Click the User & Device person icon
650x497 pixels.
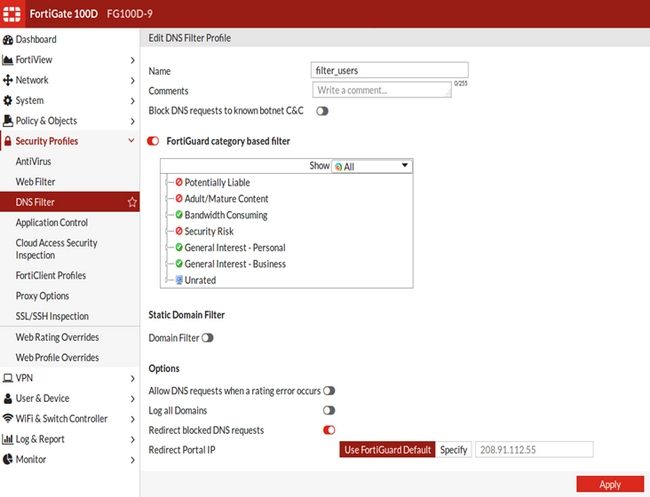[7, 398]
